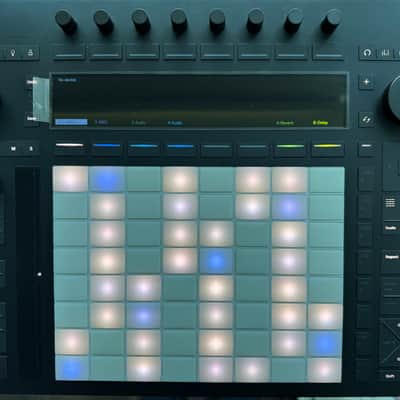Turn the large jog wheel at right
Screen dimensions: 400x400
[x=394, y=97]
